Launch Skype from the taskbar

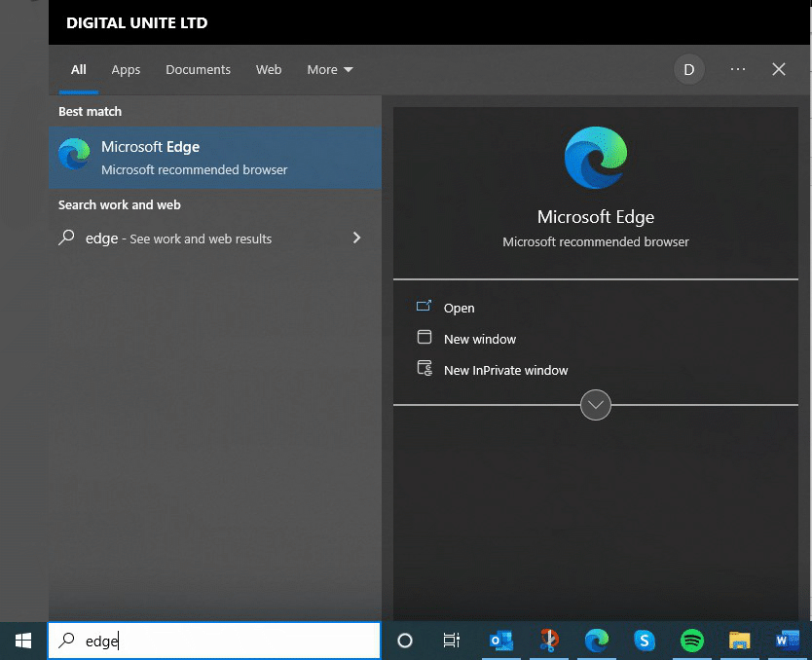tap(644, 641)
